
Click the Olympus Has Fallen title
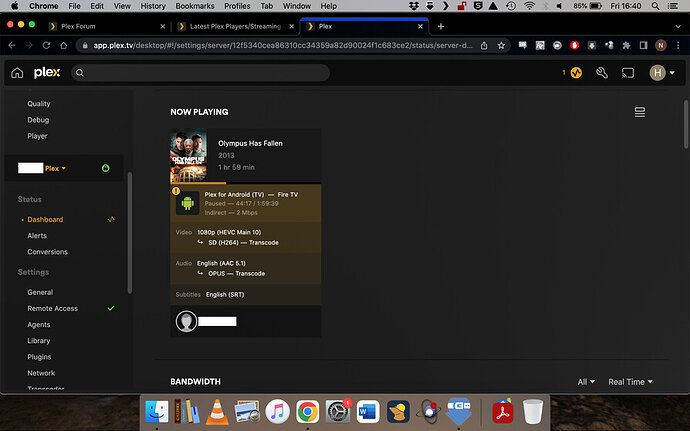pyautogui.click(x=250, y=143)
